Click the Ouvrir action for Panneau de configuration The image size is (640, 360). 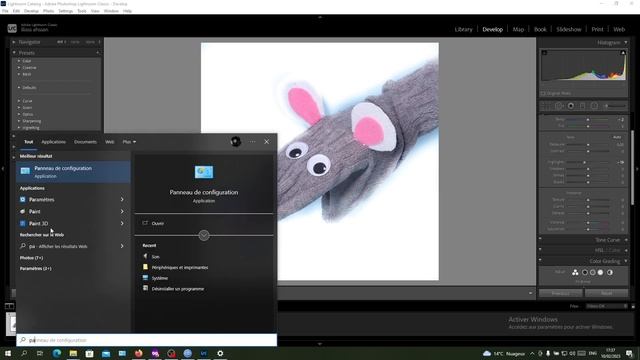(158, 223)
